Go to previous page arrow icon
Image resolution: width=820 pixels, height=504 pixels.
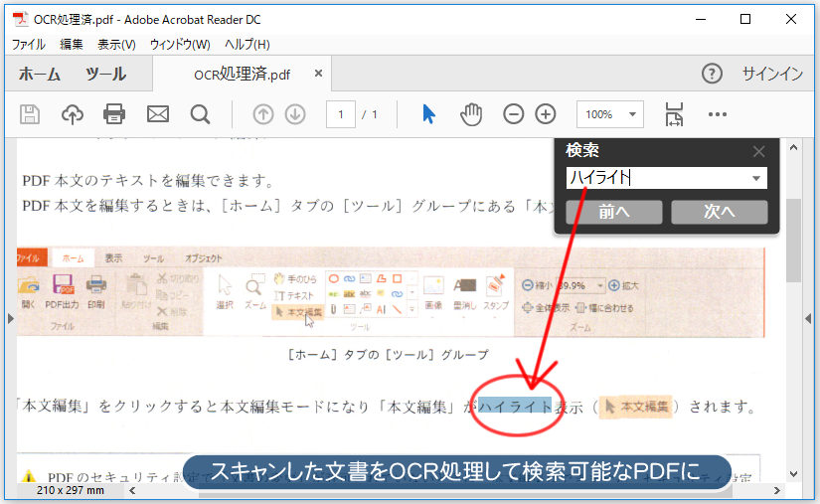click(x=263, y=114)
